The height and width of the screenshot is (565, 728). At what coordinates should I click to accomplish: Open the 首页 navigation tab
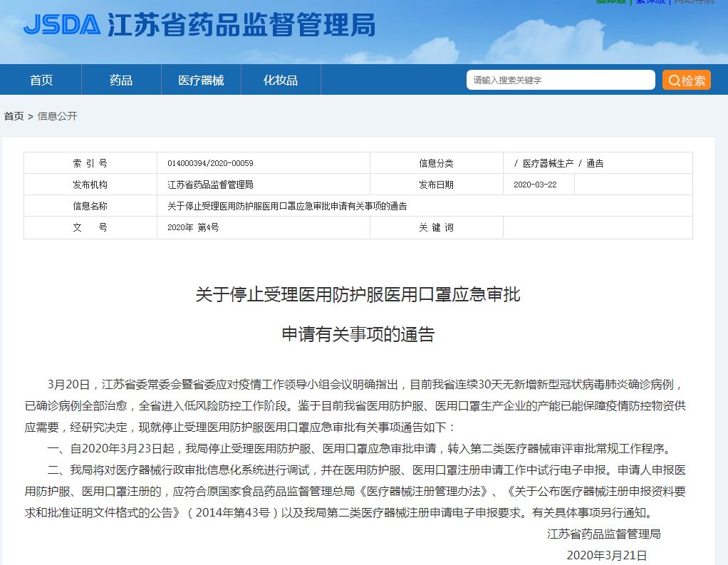(x=41, y=80)
